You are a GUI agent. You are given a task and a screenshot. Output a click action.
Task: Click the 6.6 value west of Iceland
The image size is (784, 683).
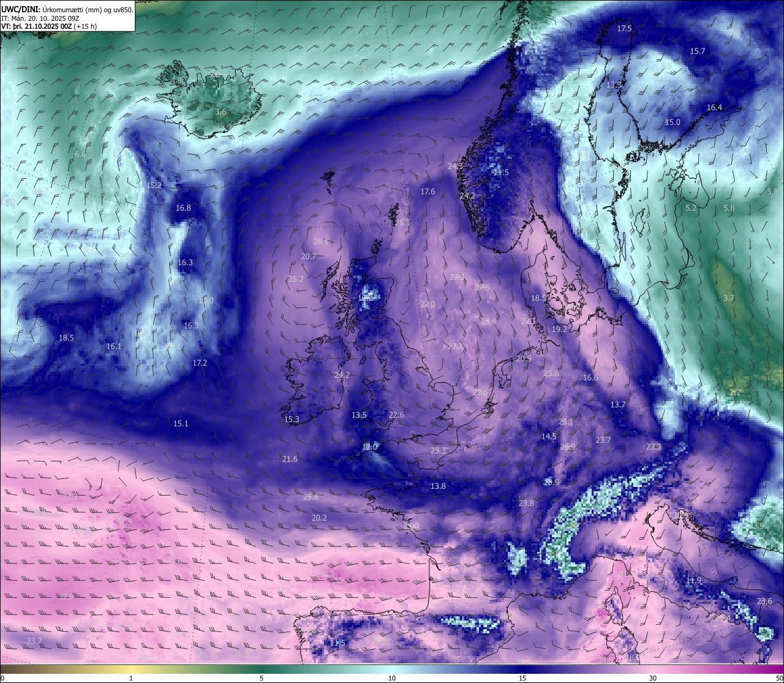pos(80,154)
